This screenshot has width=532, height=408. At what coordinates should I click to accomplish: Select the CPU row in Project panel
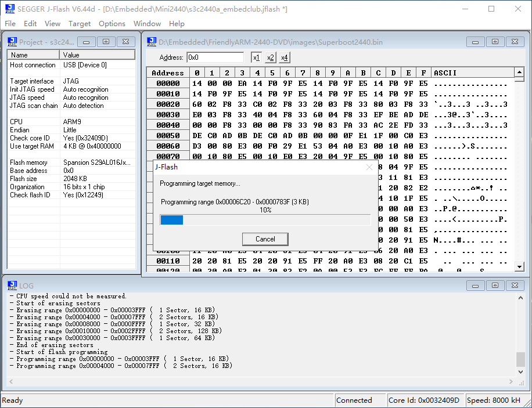point(71,122)
